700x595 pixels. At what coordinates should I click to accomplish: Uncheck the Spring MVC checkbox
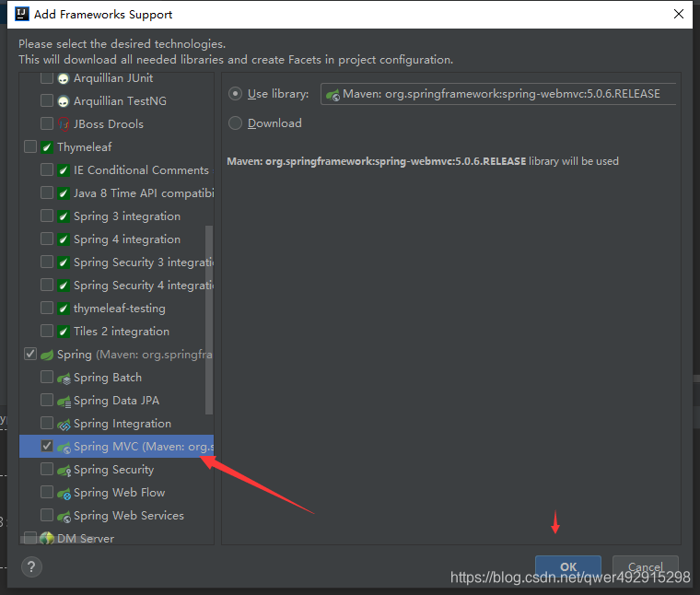pos(47,446)
